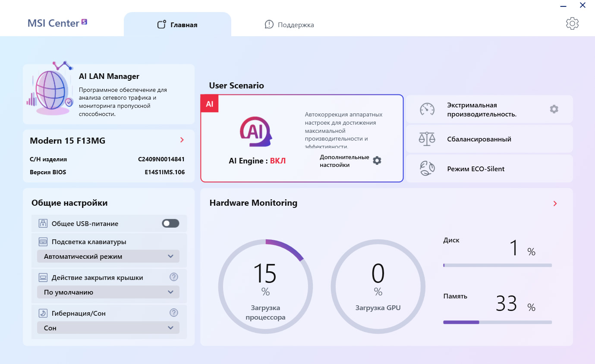Click the AI Engine description text
The image size is (595, 364).
(343, 131)
